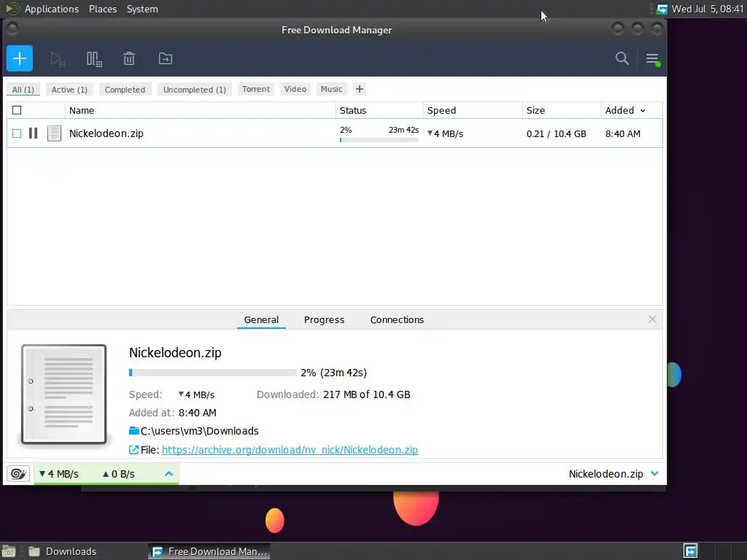Add a new filter tag with plus
Screen dimensions: 747x560
click(x=360, y=89)
